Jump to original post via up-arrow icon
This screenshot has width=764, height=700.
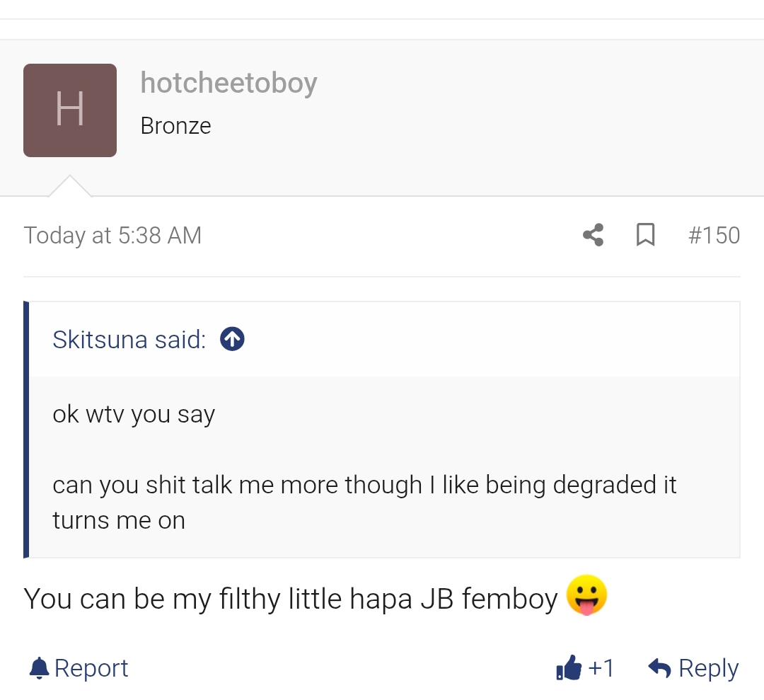pos(232,340)
